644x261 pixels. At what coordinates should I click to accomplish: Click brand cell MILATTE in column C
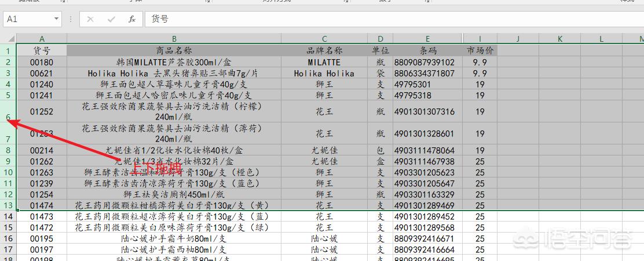pos(324,62)
